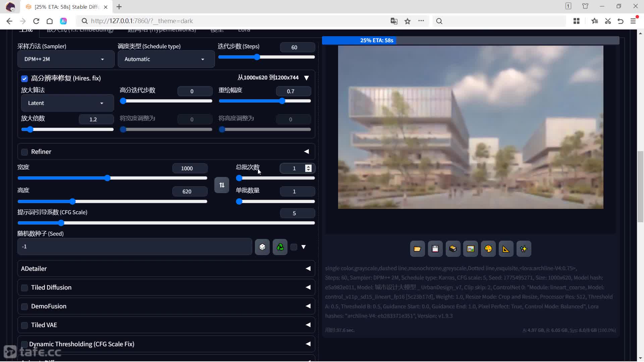The height and width of the screenshot is (362, 644).
Task: Click the zip archive save icon
Action: click(453, 249)
